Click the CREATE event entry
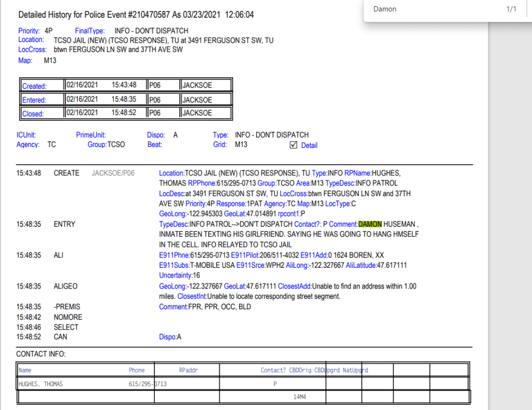This screenshot has width=532, height=410. tap(66, 173)
